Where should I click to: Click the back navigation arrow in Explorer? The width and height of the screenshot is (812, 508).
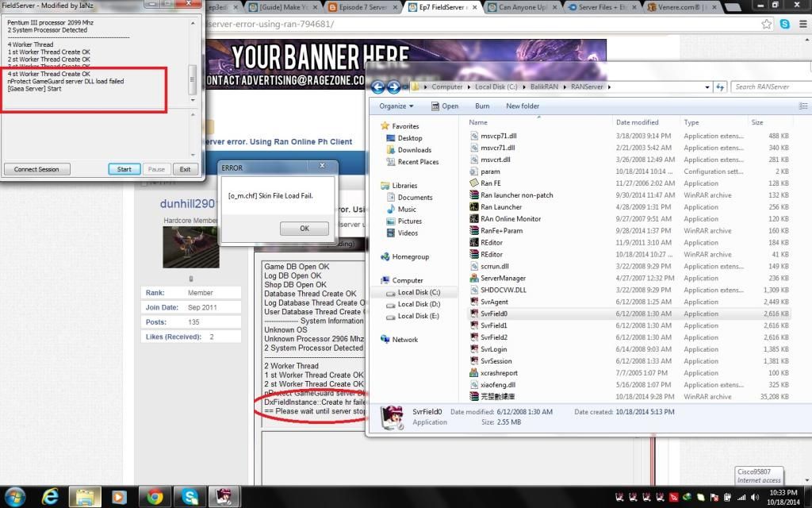tap(377, 87)
